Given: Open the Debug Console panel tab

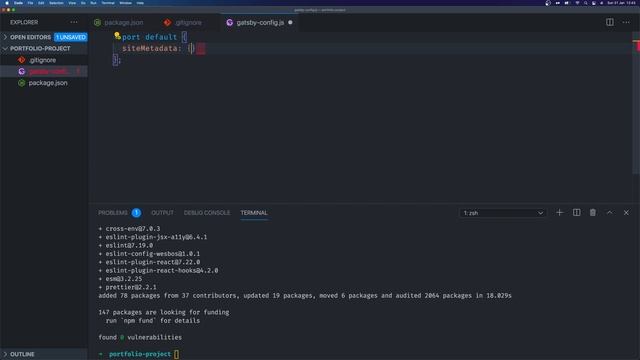Looking at the screenshot, I should pyautogui.click(x=207, y=213).
